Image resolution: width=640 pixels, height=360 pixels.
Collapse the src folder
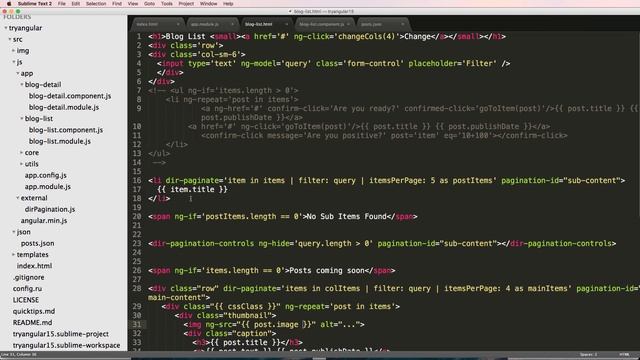pyautogui.click(x=10, y=40)
